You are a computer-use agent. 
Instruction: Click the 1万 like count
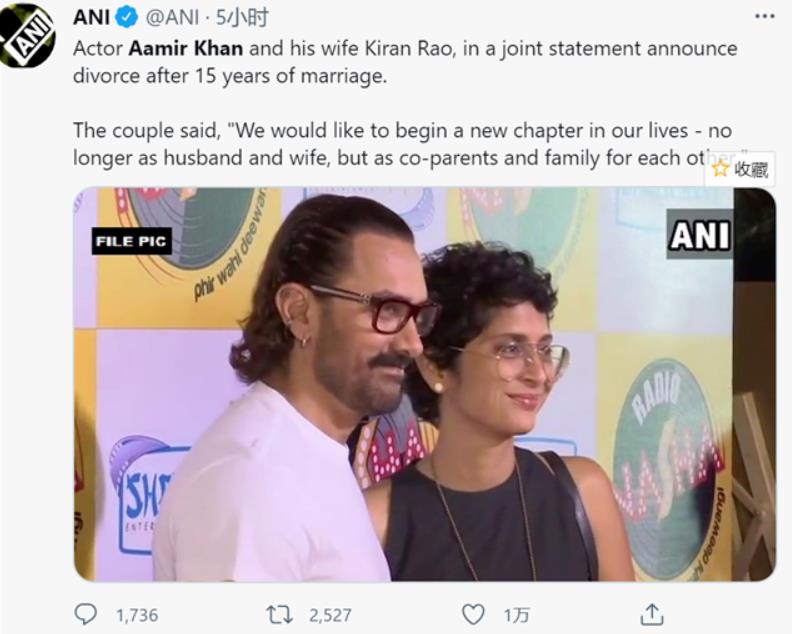[514, 615]
